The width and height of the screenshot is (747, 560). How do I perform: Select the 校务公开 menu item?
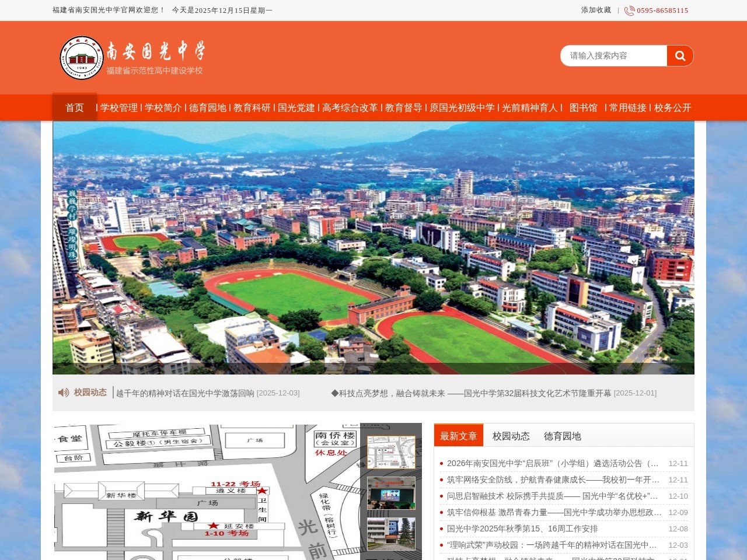pos(672,108)
